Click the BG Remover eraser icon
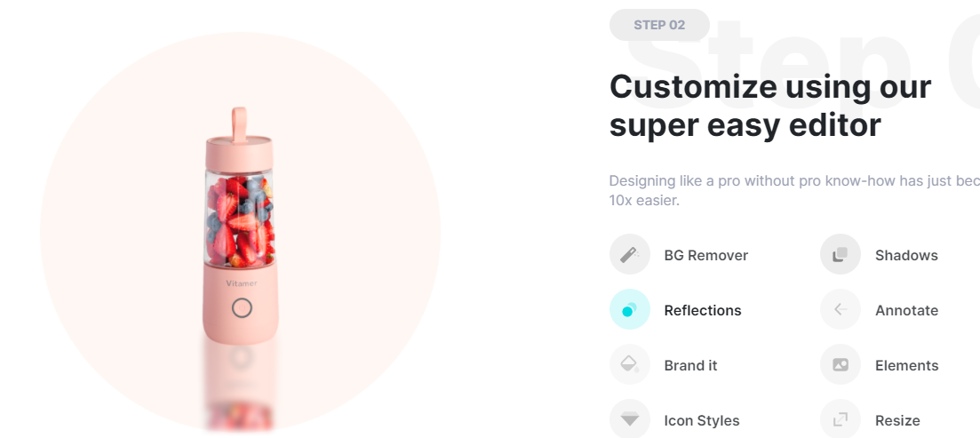The width and height of the screenshot is (980, 438). (630, 255)
